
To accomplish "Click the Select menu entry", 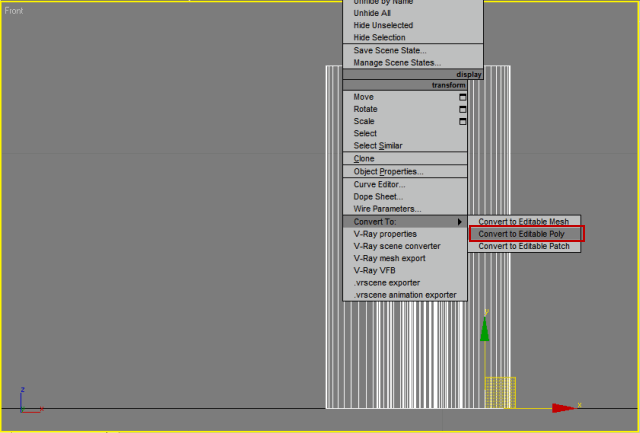I will pyautogui.click(x=405, y=133).
